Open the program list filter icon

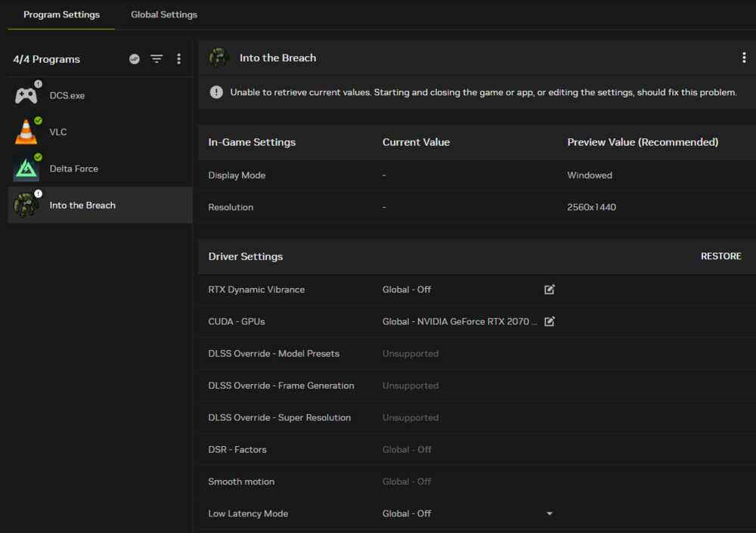pos(156,59)
